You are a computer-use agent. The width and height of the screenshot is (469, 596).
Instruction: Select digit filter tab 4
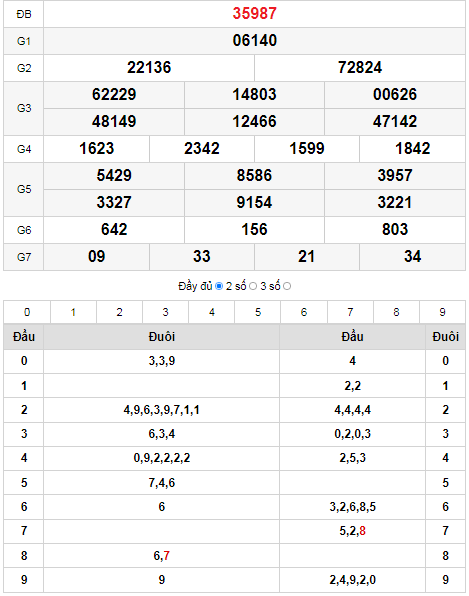pos(212,312)
